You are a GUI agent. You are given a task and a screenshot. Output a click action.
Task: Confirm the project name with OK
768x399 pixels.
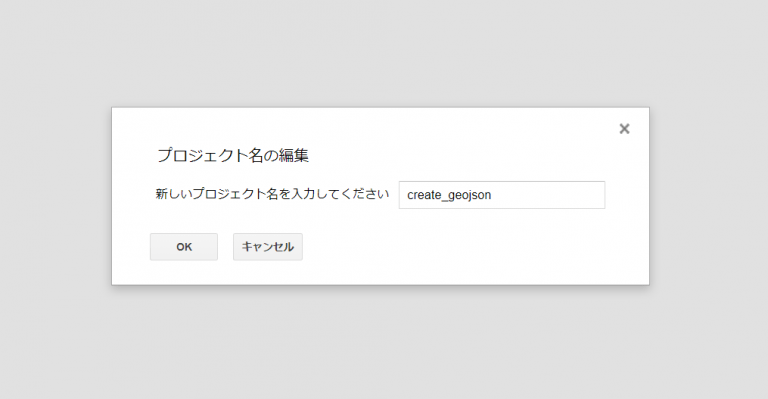tap(184, 247)
